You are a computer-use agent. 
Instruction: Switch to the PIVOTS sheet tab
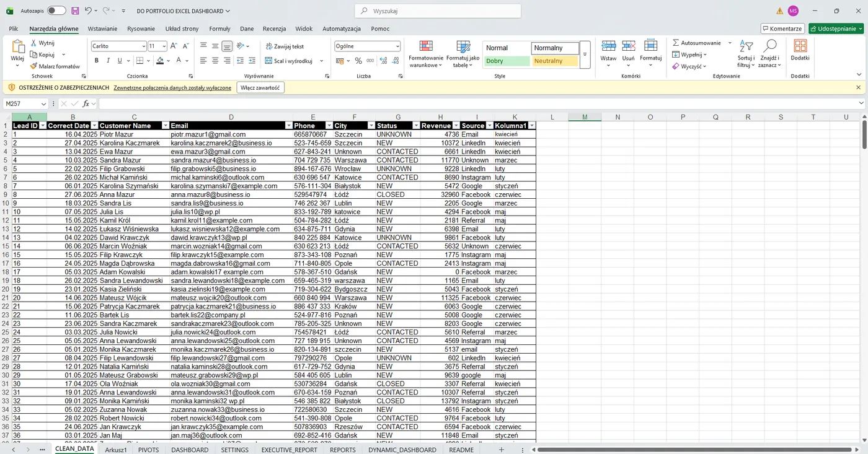148,450
